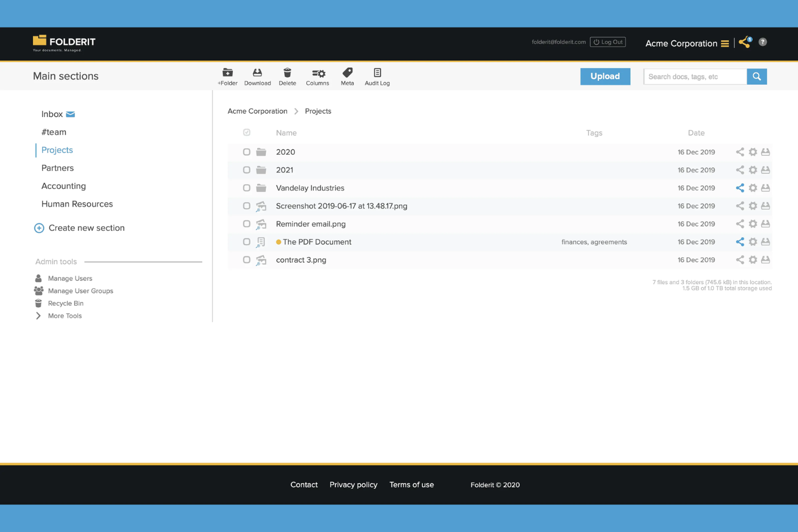Click the share icon for Vandelay Industries

click(x=739, y=188)
